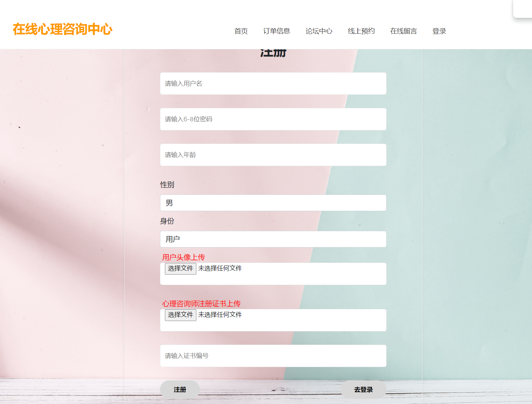The width and height of the screenshot is (532, 404).
Task: Click the 在线心理咨询中心 site logo
Action: coord(63,29)
